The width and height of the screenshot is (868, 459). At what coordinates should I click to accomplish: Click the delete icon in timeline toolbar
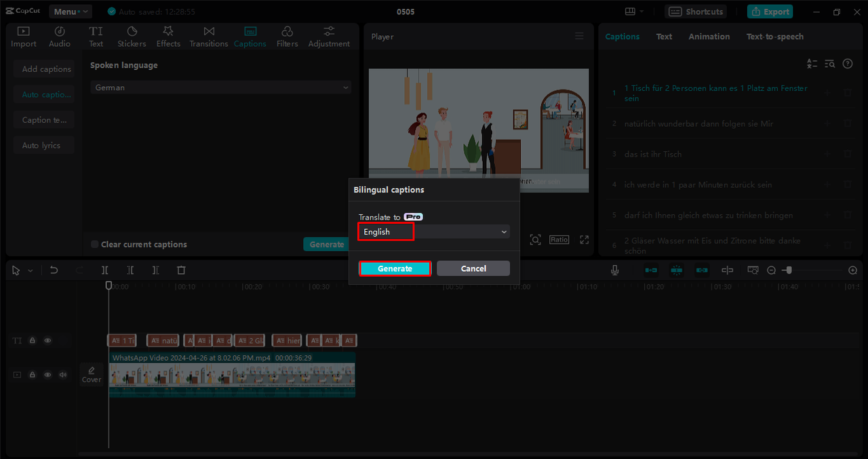click(x=181, y=270)
